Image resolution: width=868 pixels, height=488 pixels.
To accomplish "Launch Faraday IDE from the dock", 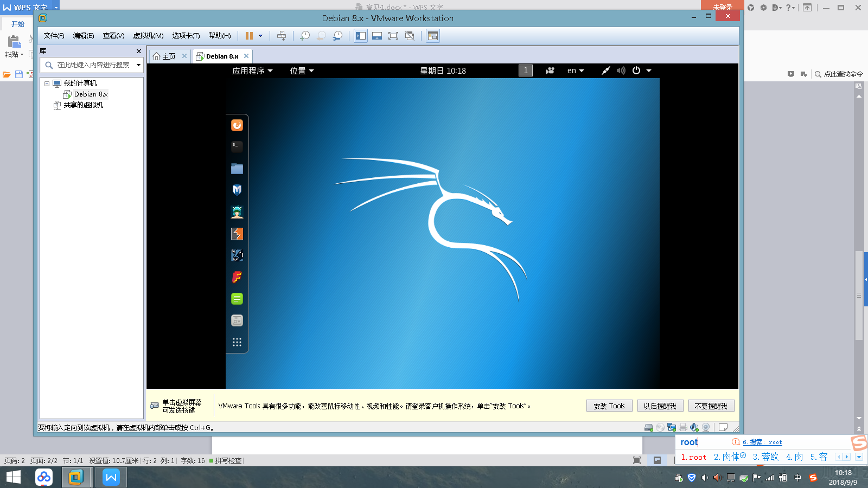I will 237,277.
